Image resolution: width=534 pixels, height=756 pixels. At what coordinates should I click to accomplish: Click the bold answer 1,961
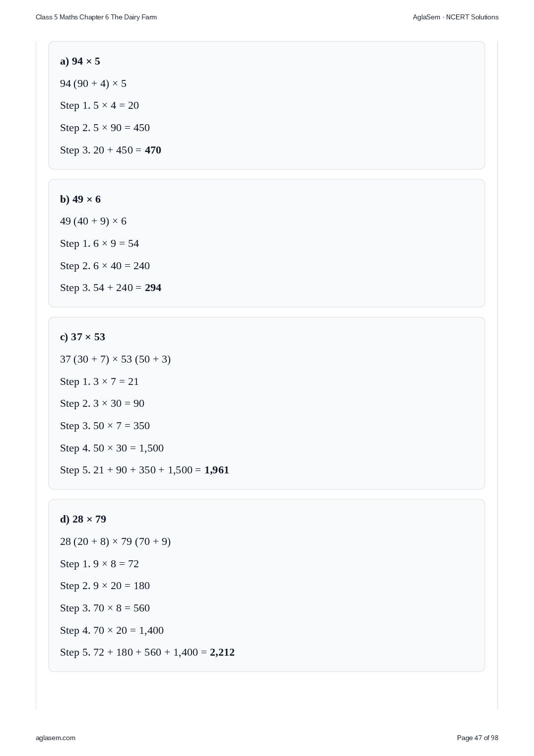coord(216,470)
